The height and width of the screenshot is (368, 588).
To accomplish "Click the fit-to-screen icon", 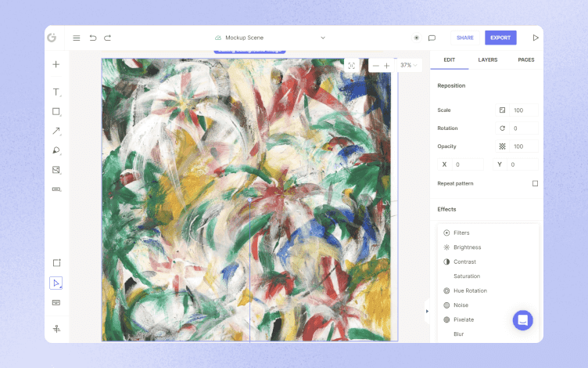I will [x=351, y=66].
